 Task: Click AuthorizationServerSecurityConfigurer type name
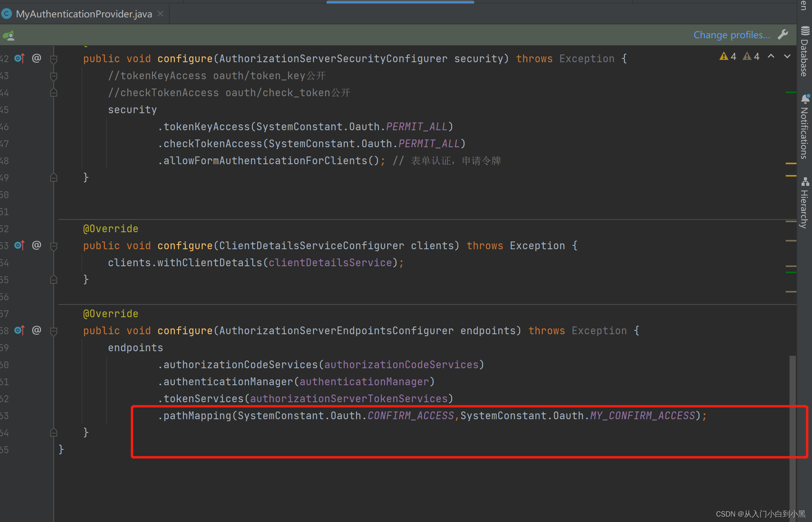pyautogui.click(x=333, y=59)
